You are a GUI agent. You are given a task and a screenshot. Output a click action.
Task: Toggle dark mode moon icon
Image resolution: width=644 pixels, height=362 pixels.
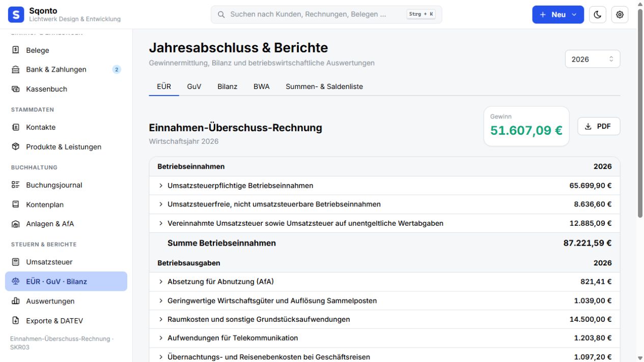(x=598, y=15)
